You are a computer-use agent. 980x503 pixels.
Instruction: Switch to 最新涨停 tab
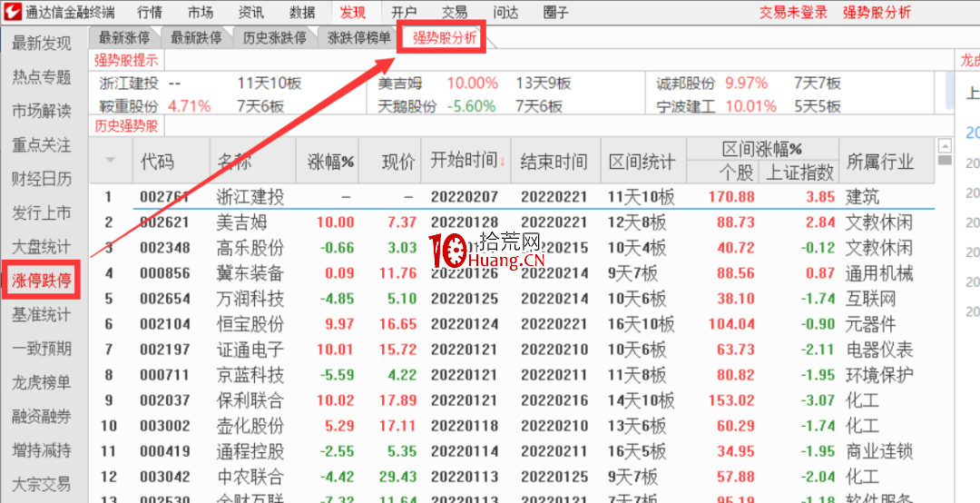124,38
